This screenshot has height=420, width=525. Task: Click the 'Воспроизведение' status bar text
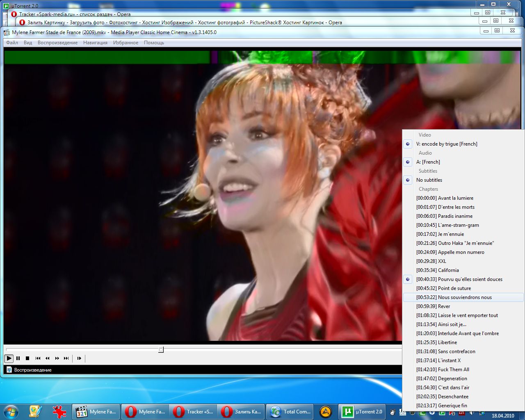pos(33,370)
